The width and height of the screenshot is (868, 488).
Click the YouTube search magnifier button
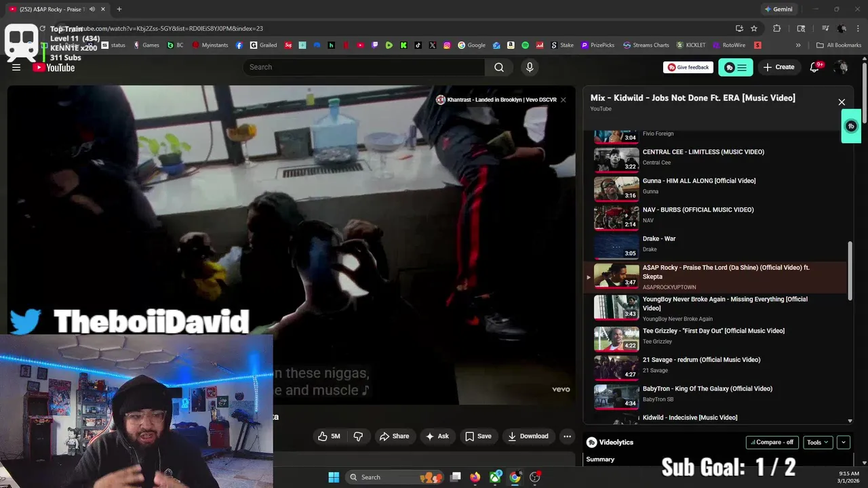(x=499, y=67)
